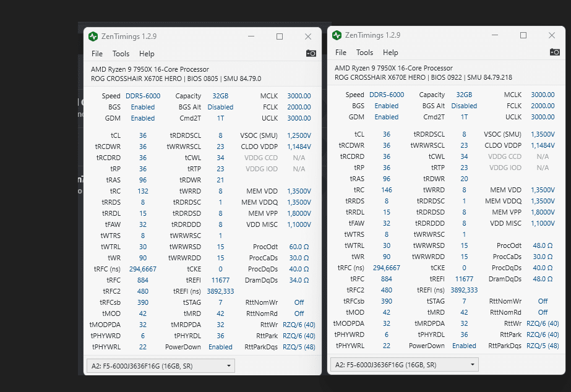Click the GDM Enabled value in left window
The width and height of the screenshot is (571, 392).
[143, 118]
